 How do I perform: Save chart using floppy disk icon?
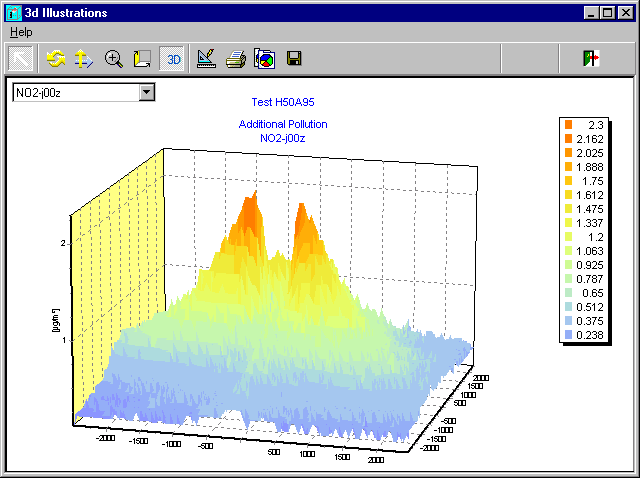294,58
